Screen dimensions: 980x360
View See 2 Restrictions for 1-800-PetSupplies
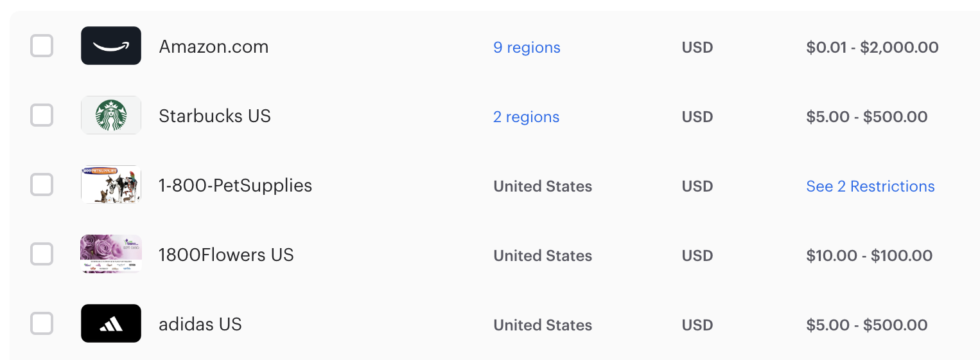point(870,186)
